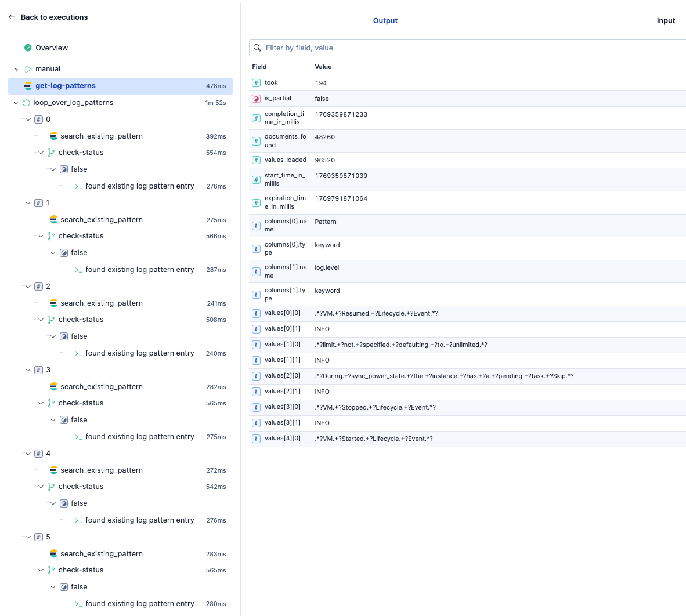The width and height of the screenshot is (686, 616).
Task: Collapse the false branch chevron in iteration 1
Action: coord(53,253)
